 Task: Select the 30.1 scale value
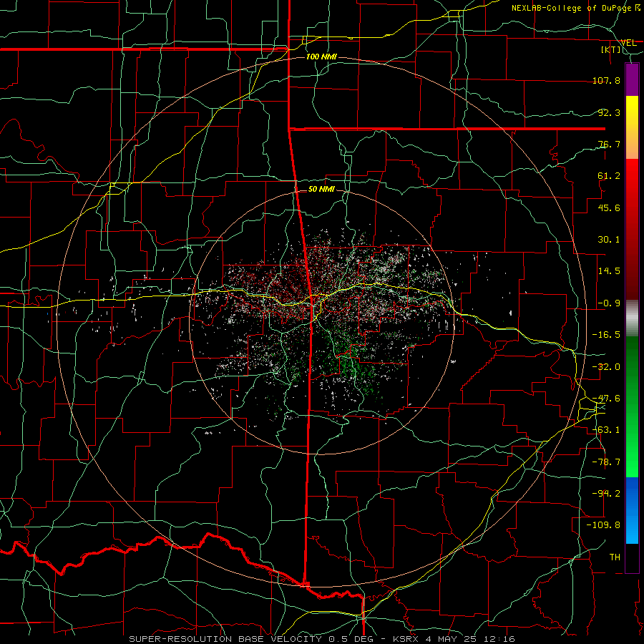(609, 240)
